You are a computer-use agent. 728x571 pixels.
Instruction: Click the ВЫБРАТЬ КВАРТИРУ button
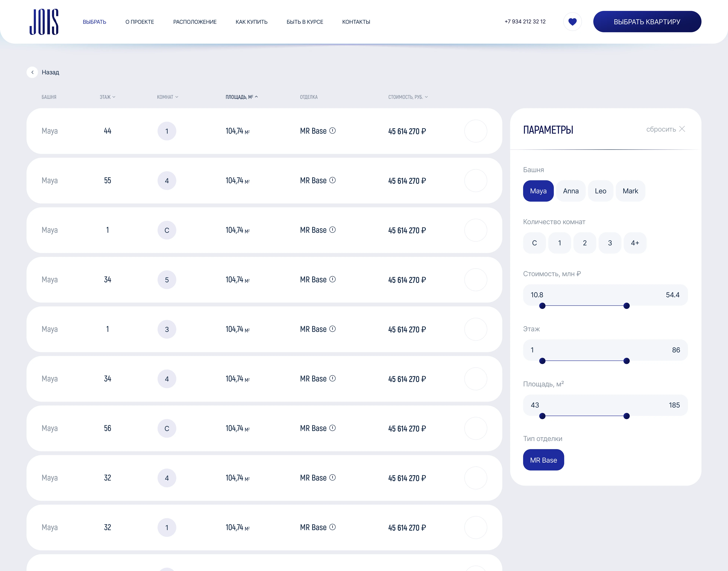click(647, 22)
